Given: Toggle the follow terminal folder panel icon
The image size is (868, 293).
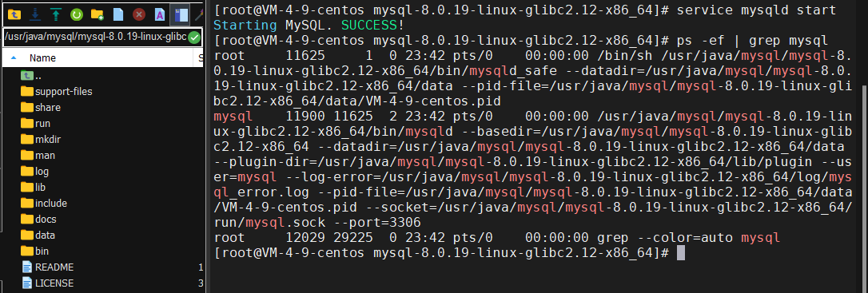Looking at the screenshot, I should (x=178, y=14).
